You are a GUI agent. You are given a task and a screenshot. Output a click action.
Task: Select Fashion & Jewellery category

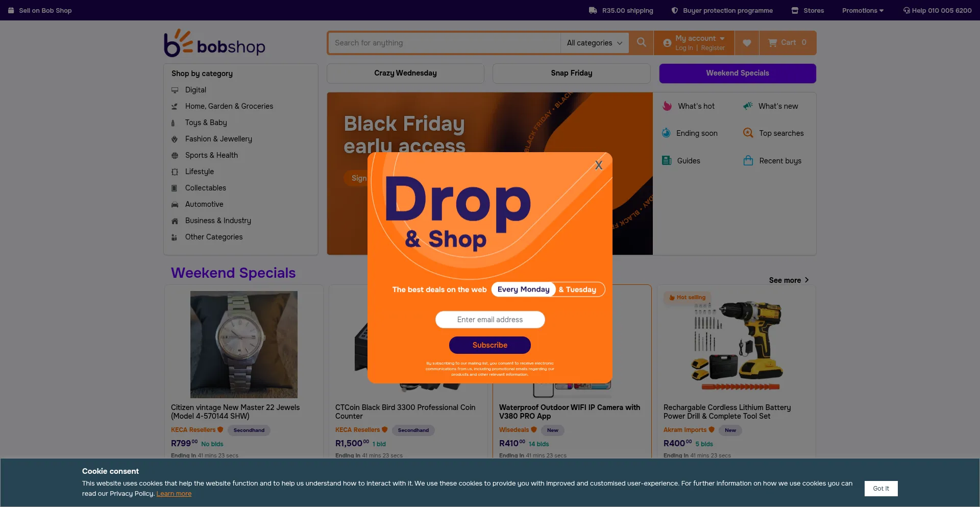[218, 139]
